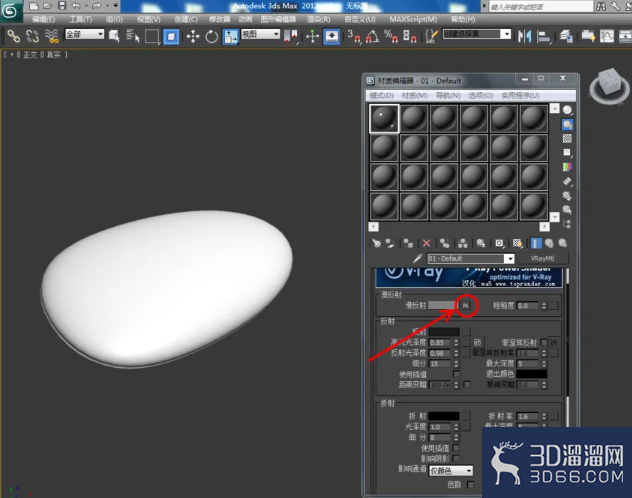This screenshot has width=632, height=498.
Task: Open the Curve Editor
Action: 607,36
